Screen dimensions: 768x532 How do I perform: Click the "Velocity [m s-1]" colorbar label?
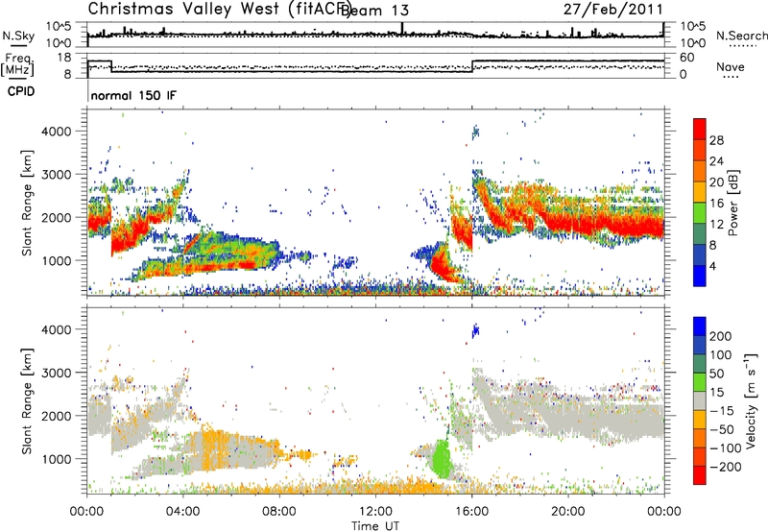[750, 400]
